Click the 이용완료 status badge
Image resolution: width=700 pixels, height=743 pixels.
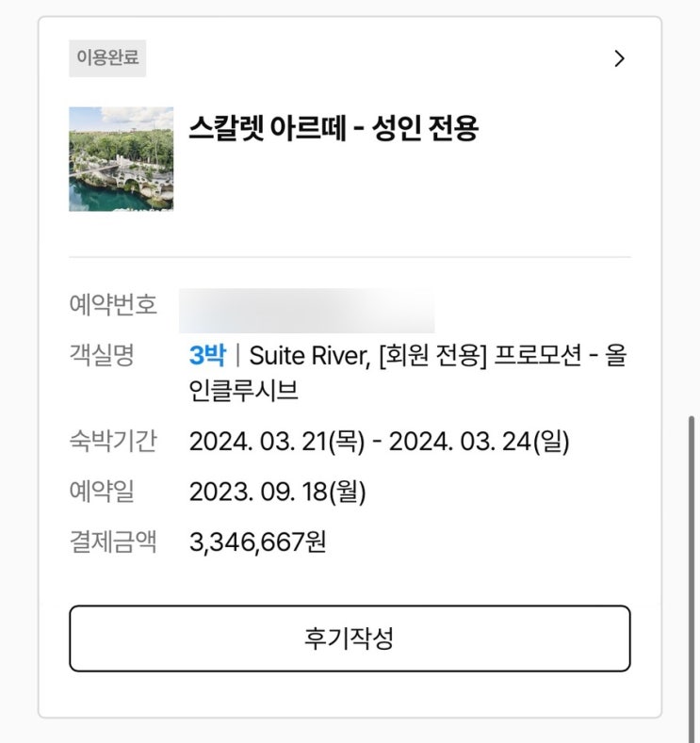click(107, 57)
